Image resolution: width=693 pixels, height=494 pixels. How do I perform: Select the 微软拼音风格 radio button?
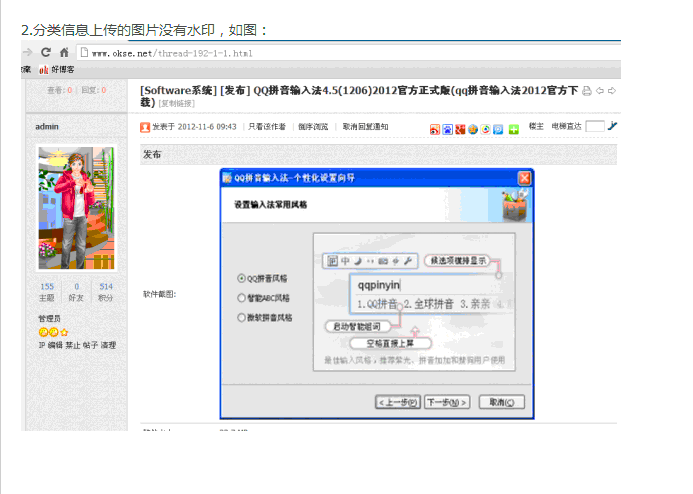tap(241, 318)
